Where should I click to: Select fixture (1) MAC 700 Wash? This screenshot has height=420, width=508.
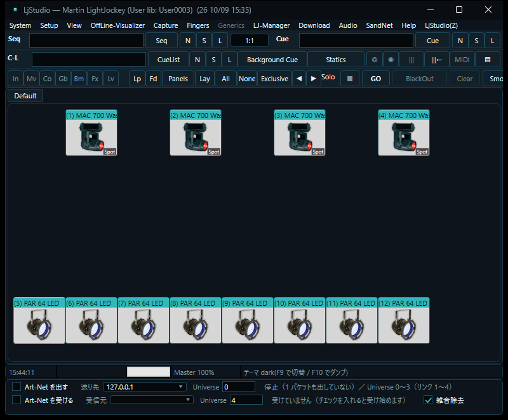coord(91,133)
